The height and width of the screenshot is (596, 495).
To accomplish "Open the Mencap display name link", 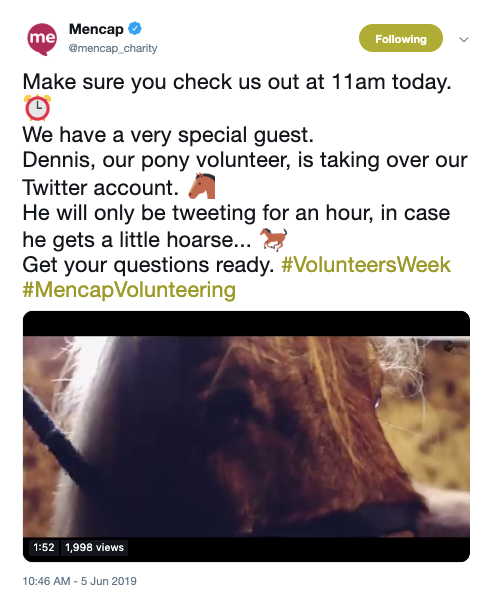I will click(x=96, y=29).
